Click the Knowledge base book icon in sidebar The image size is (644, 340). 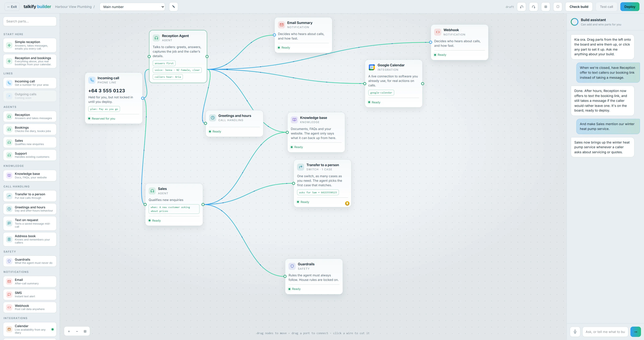pyautogui.click(x=9, y=176)
